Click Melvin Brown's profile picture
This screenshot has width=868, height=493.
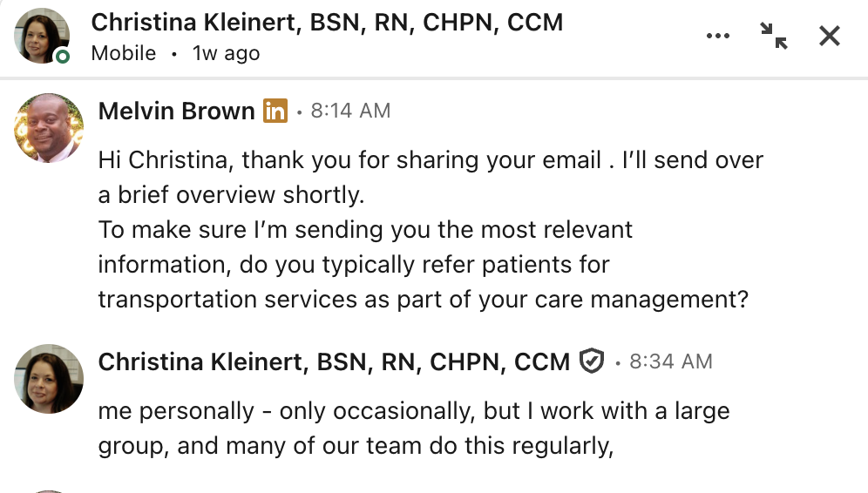(49, 128)
